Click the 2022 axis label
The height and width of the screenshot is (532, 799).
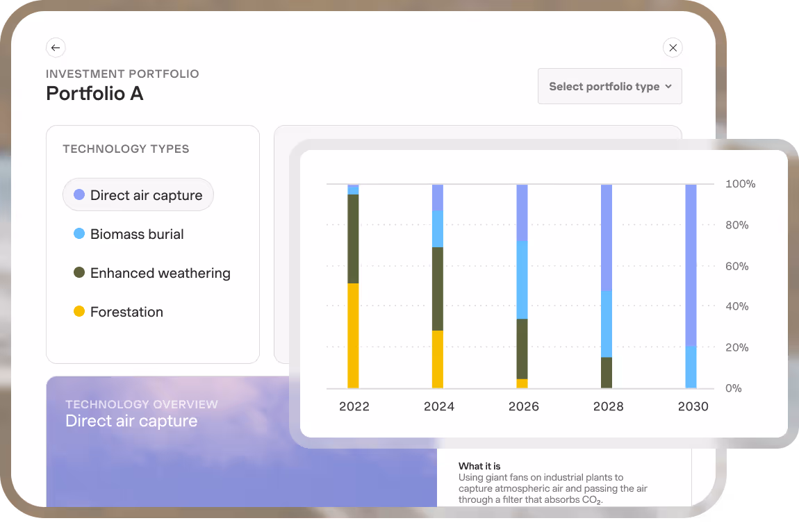pos(354,406)
